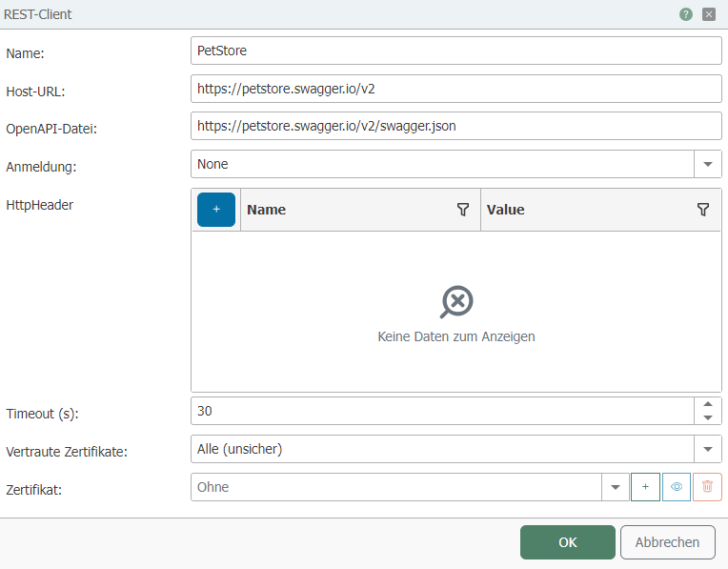View certificate using the eye icon
This screenshot has width=728, height=569.
[x=677, y=487]
